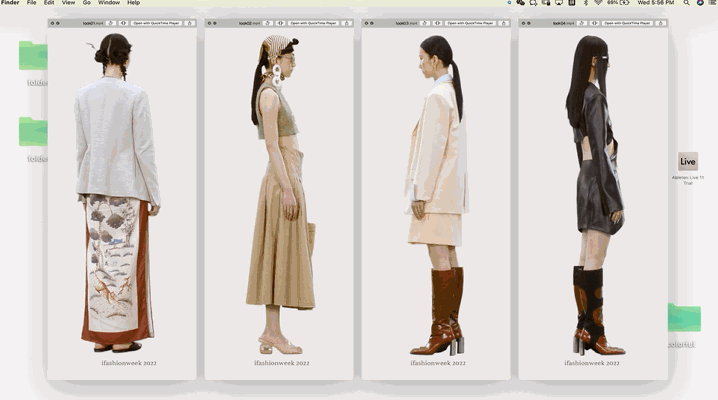The image size is (718, 400).
Task: Click the look02.mp4 video of model in tan skirt
Action: pyautogui.click(x=279, y=204)
